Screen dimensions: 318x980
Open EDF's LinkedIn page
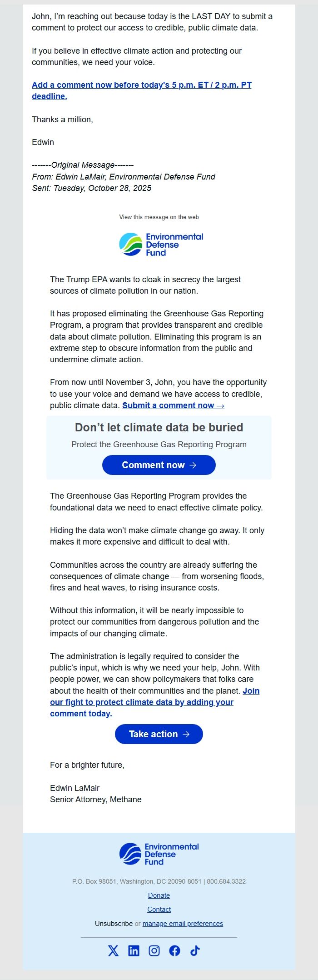point(134,951)
